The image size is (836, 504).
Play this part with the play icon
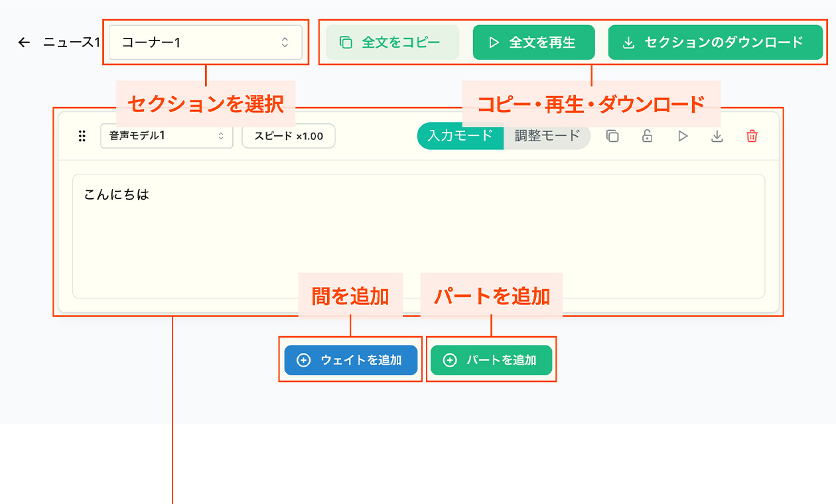click(x=682, y=137)
